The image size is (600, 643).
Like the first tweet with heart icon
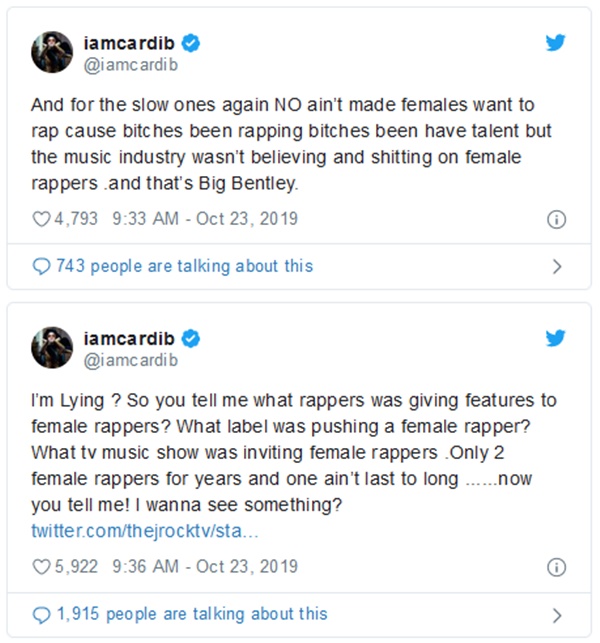tap(41, 219)
